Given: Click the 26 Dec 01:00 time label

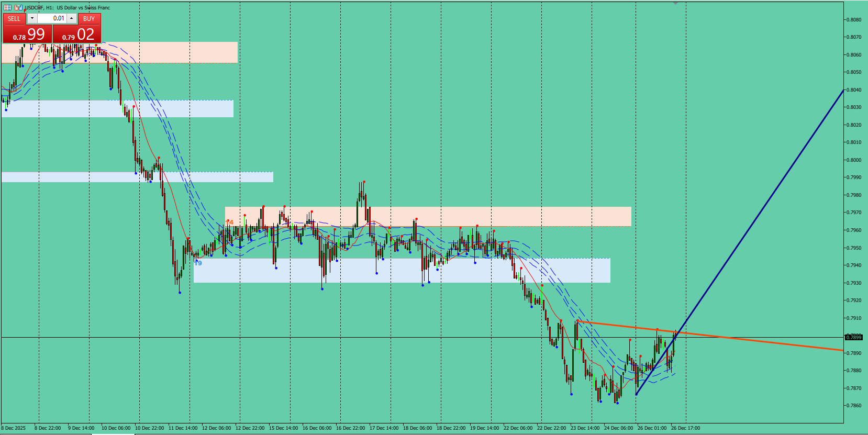Looking at the screenshot, I should [652, 428].
